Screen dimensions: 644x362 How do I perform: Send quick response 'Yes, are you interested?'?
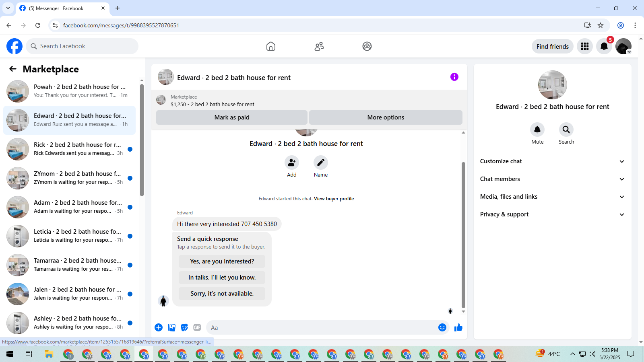coord(222,261)
